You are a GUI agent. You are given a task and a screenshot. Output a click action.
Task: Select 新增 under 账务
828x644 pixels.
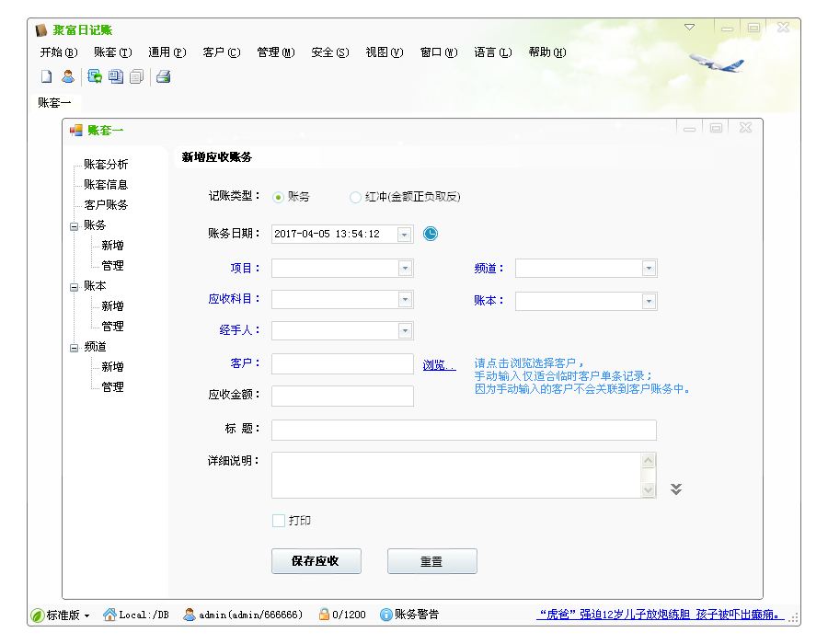click(112, 246)
